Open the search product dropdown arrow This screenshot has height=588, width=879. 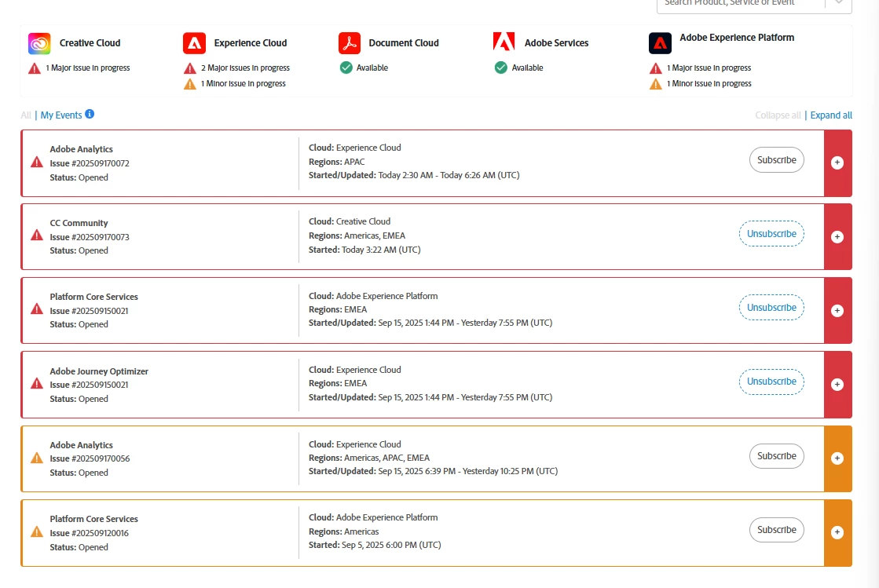tap(839, 3)
